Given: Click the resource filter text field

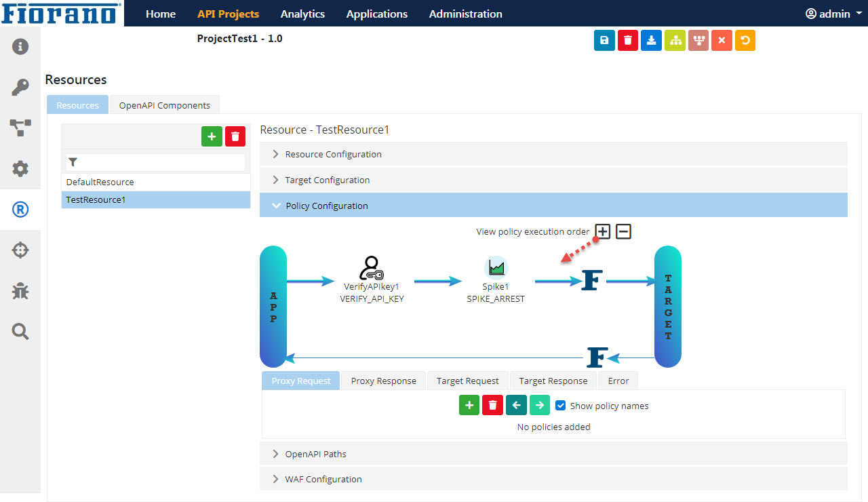Looking at the screenshot, I should click(156, 162).
